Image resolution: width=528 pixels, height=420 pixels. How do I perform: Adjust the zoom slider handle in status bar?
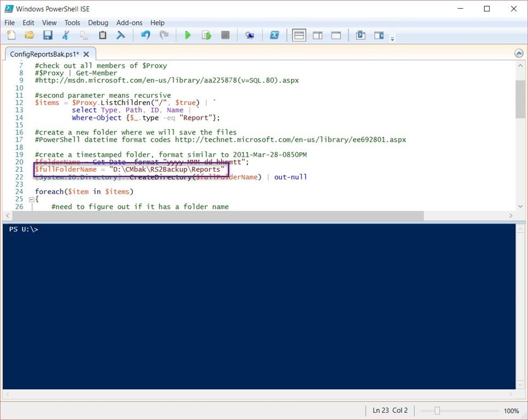[x=437, y=411]
